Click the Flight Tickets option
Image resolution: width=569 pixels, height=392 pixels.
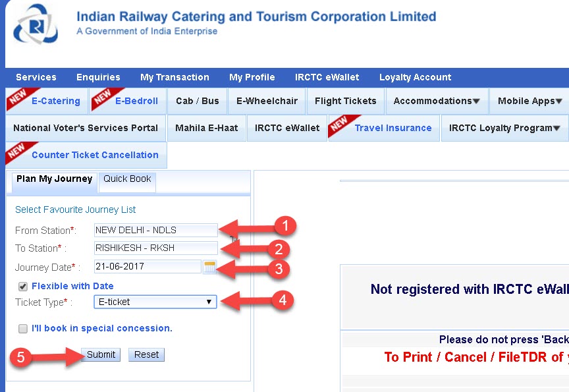tap(345, 101)
